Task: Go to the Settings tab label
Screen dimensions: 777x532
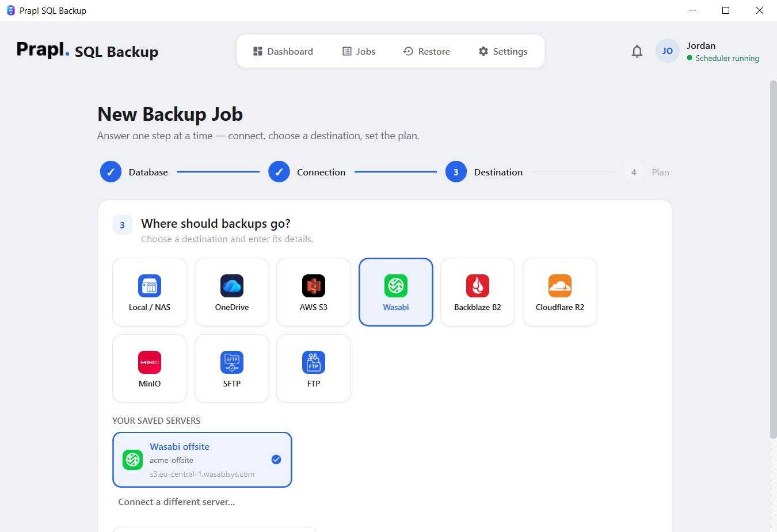Action: click(510, 51)
